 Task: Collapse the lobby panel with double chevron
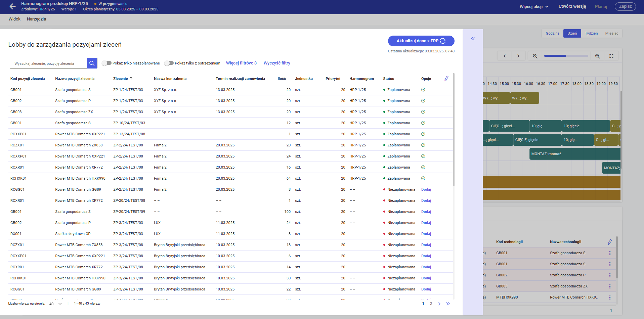[473, 39]
